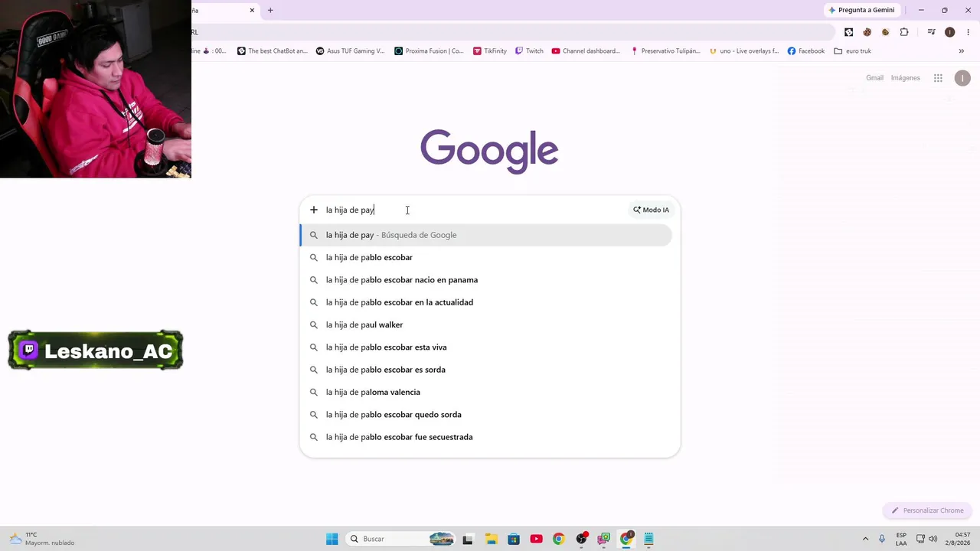The width and height of the screenshot is (980, 551).
Task: Open the Preservativo Tulipán bookmark
Action: point(665,51)
